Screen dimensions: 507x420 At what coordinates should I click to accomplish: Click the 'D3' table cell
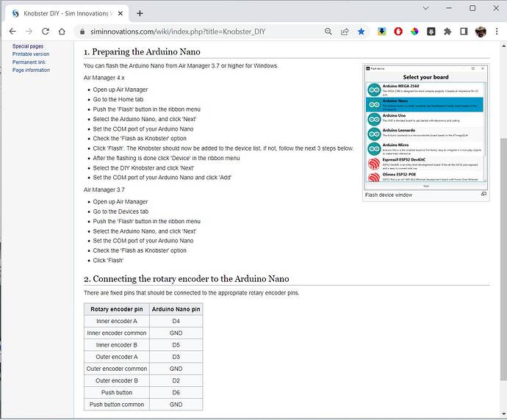tap(176, 357)
